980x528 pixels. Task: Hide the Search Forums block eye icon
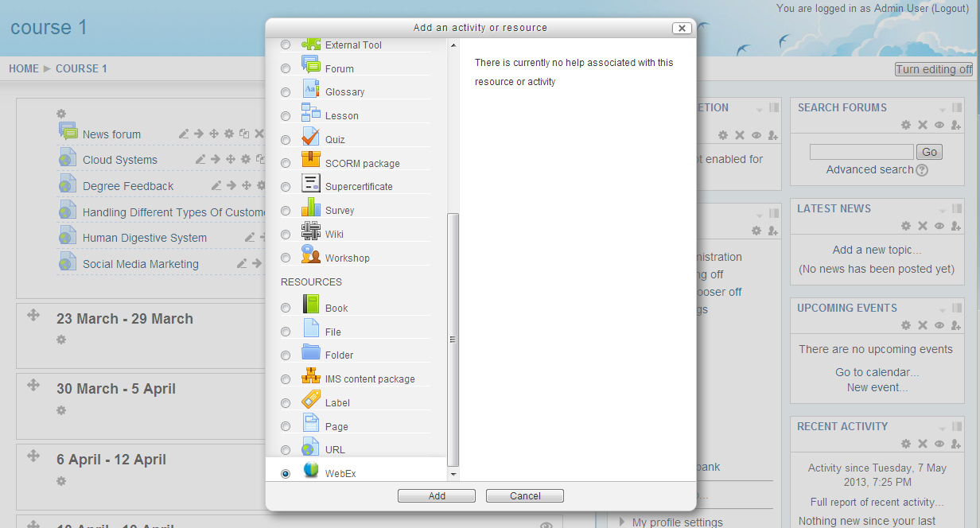939,125
